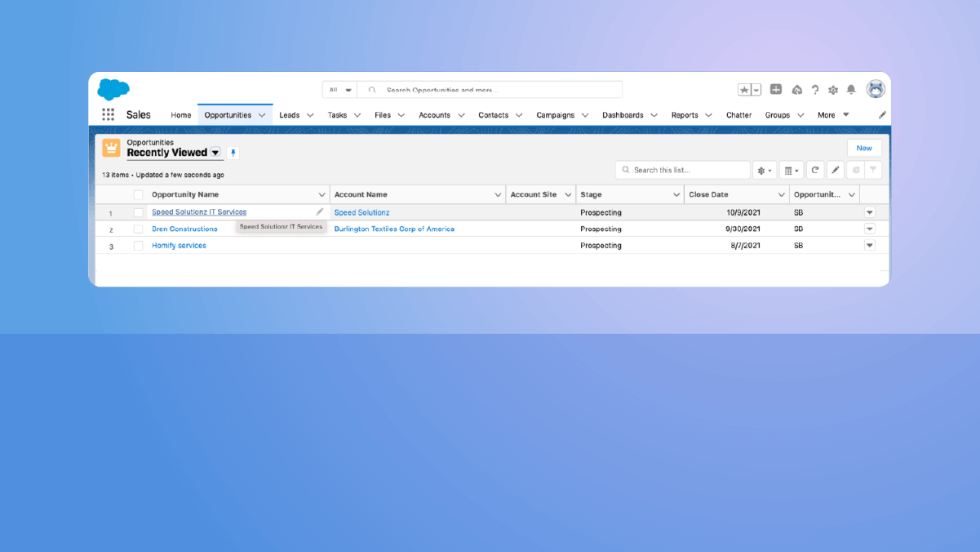Viewport: 980px width, 552px height.
Task: Open the user profile avatar
Action: pos(876,89)
